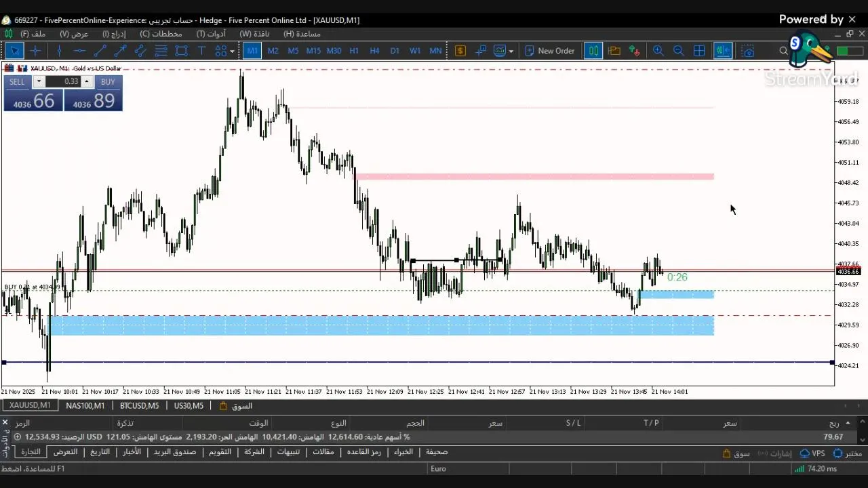This screenshot has height=488, width=868.
Task: Choose the Fibonacci retracement tool
Action: coord(161,51)
